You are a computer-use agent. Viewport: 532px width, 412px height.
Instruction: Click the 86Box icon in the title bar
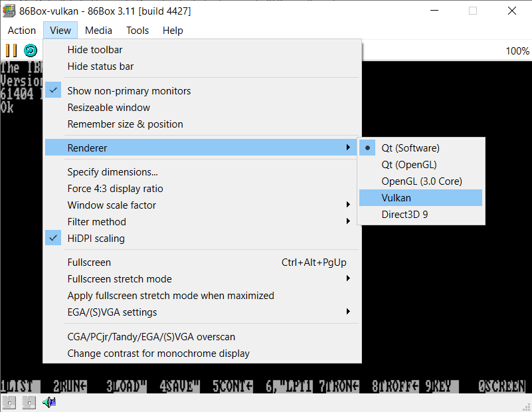[9, 11]
